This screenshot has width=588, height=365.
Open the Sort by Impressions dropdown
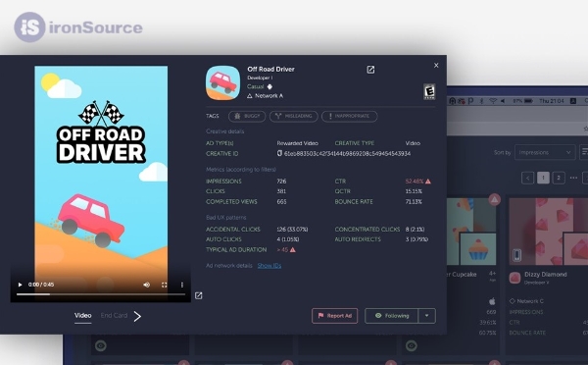[x=545, y=152]
